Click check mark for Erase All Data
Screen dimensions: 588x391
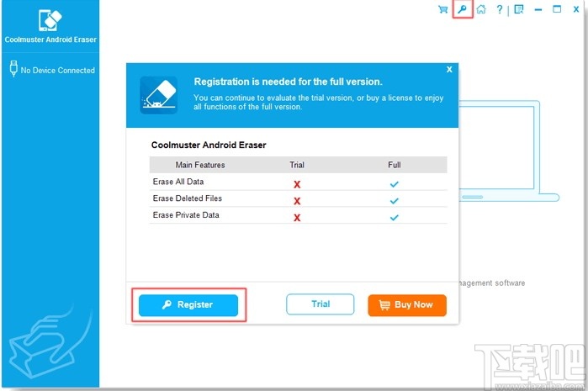click(x=395, y=184)
